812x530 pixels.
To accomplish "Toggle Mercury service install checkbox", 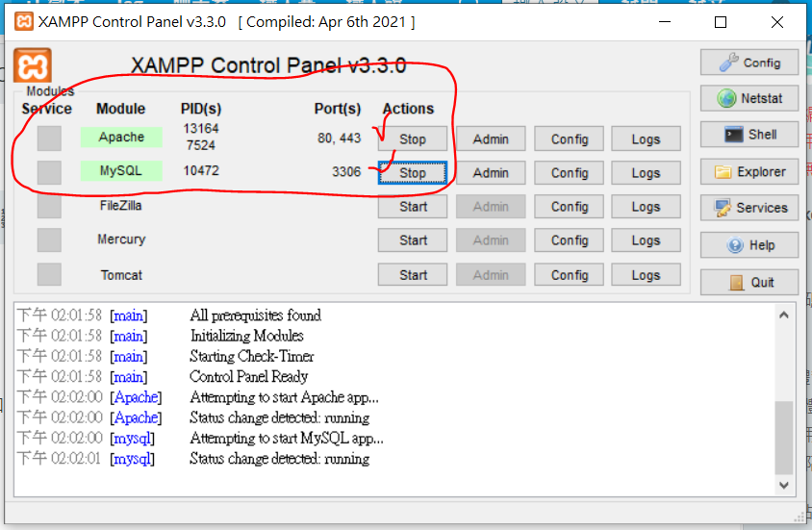I will (49, 240).
